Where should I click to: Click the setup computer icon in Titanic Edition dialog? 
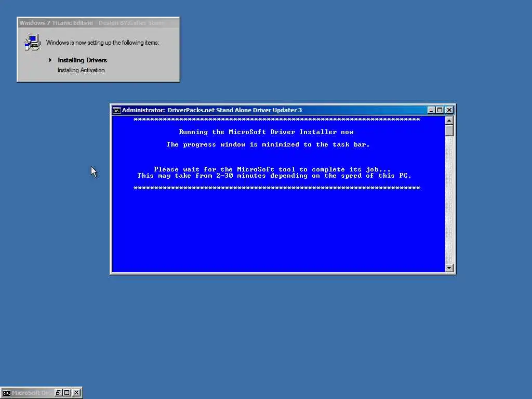coord(33,43)
